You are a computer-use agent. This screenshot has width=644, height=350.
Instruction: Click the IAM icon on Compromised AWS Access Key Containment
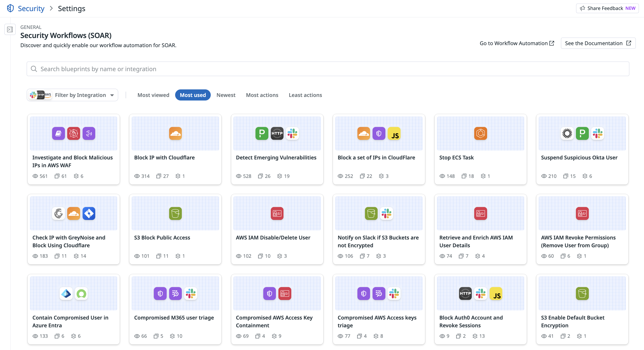point(285,294)
